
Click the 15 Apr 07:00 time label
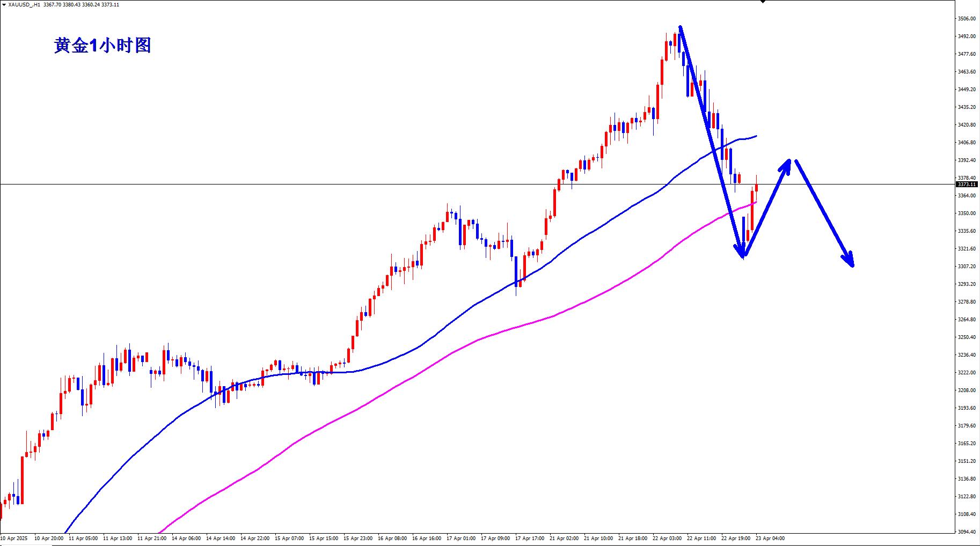pyautogui.click(x=289, y=538)
